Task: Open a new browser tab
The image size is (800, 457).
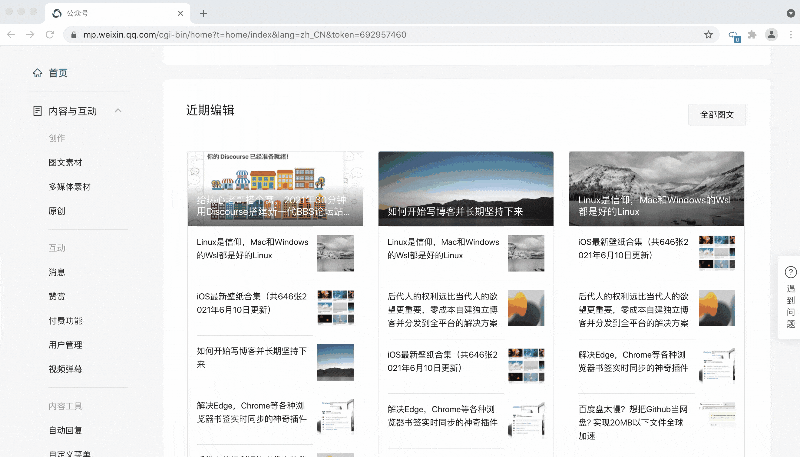Action: click(x=203, y=13)
